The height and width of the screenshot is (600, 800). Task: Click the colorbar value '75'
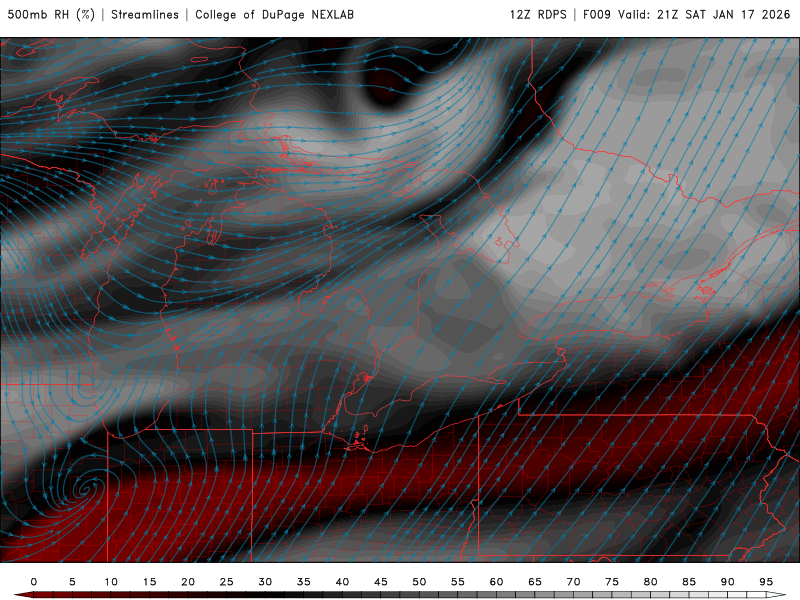pyautogui.click(x=612, y=582)
